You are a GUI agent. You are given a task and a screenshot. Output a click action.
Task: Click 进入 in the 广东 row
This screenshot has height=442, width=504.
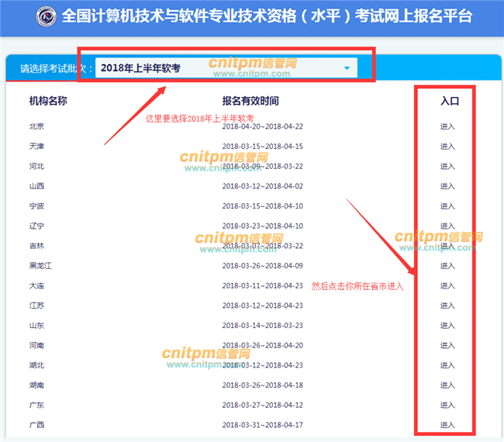(447, 406)
